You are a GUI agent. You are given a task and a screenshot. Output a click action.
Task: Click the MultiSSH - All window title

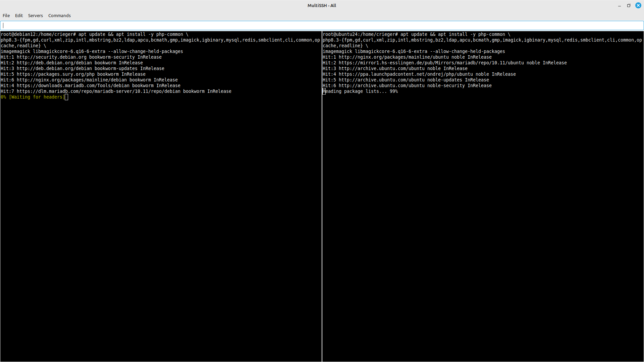tap(322, 5)
